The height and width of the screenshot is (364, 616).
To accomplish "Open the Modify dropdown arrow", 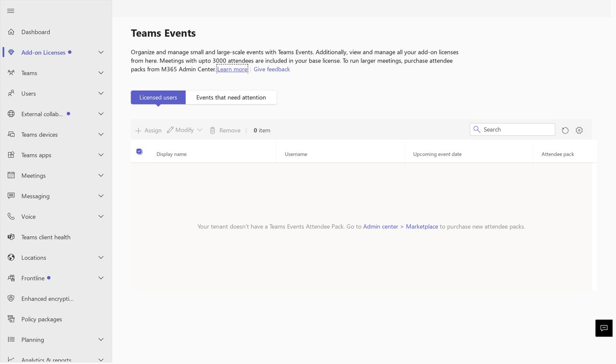I will tap(200, 130).
